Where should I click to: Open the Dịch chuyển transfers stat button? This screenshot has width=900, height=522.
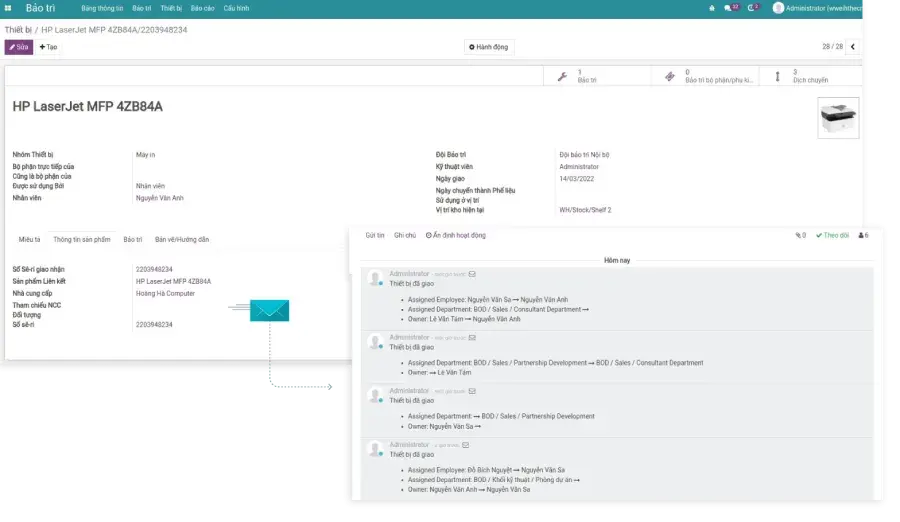tap(808, 76)
